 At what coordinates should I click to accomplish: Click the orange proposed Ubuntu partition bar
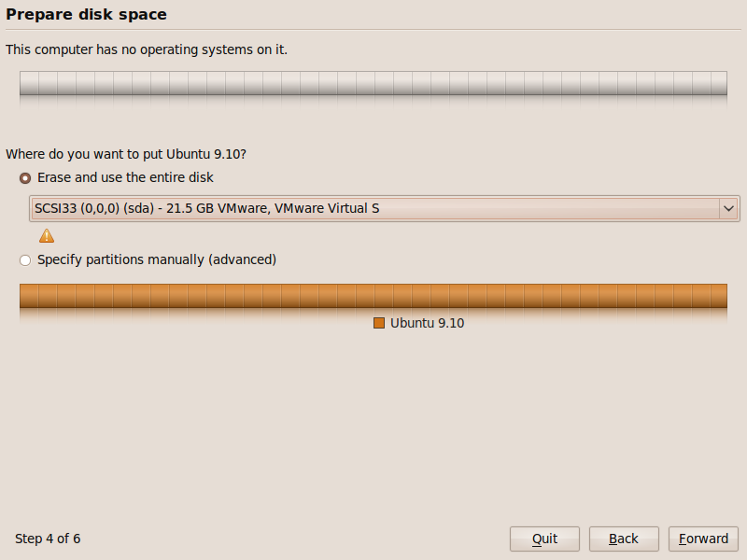[373, 296]
